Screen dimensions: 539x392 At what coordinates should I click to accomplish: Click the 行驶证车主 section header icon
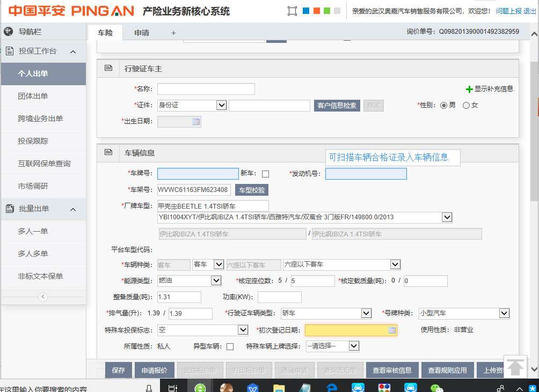click(108, 68)
